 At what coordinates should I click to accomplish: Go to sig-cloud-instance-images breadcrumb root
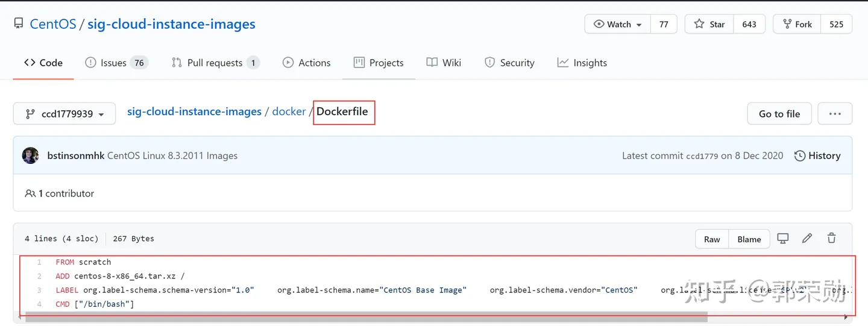[x=194, y=111]
